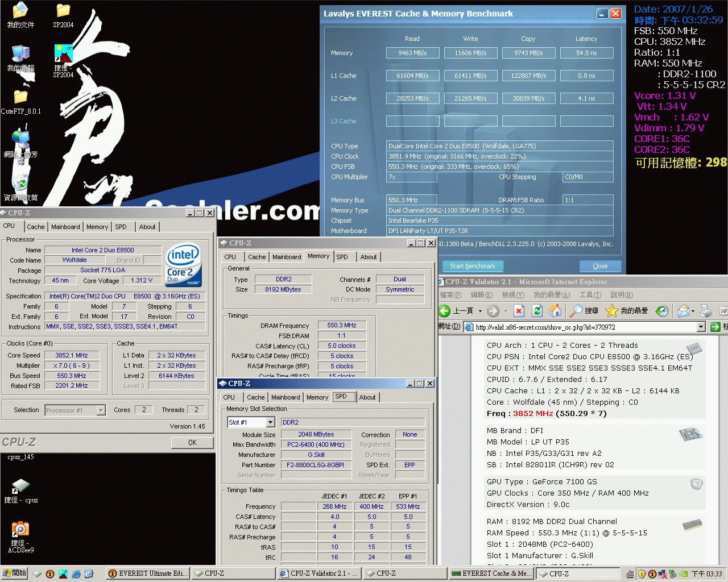Open the 我的最愛(A) menu in IE
The width and height of the screenshot is (728, 582).
552,295
